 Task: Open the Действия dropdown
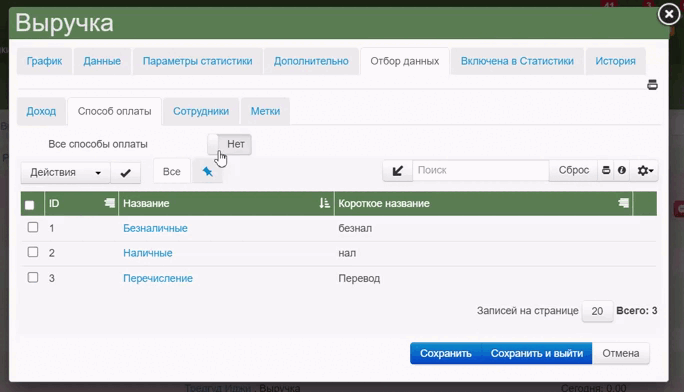[x=65, y=173]
